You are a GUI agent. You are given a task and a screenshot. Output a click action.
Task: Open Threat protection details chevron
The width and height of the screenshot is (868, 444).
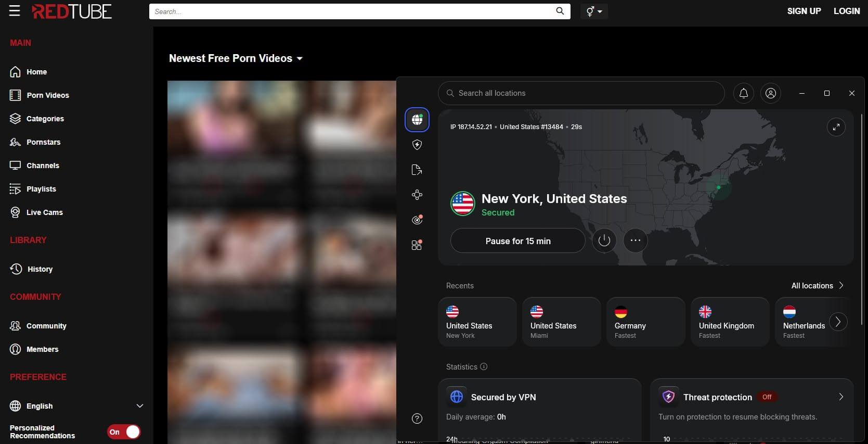(x=841, y=397)
